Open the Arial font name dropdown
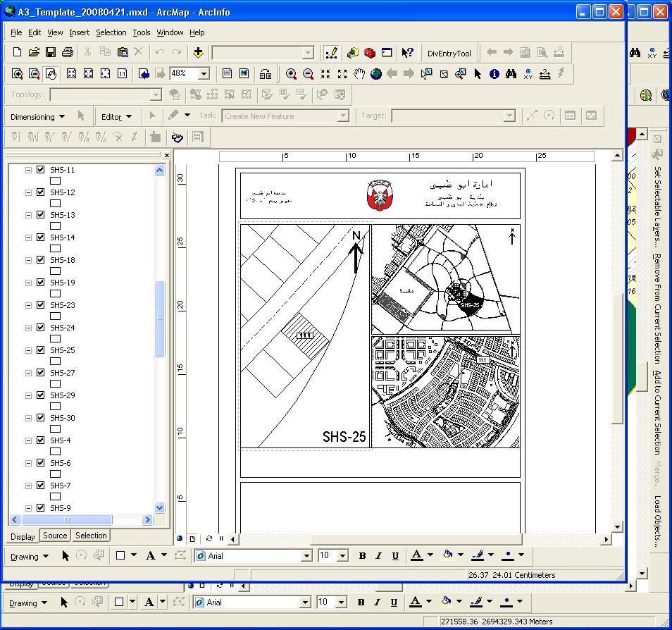Viewport: 672px width, 630px height. click(306, 556)
